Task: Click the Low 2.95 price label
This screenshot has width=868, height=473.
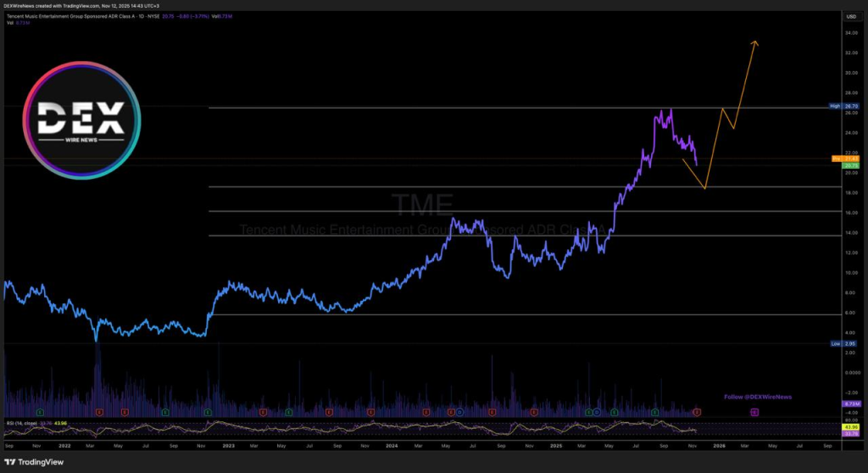Action: tap(843, 343)
